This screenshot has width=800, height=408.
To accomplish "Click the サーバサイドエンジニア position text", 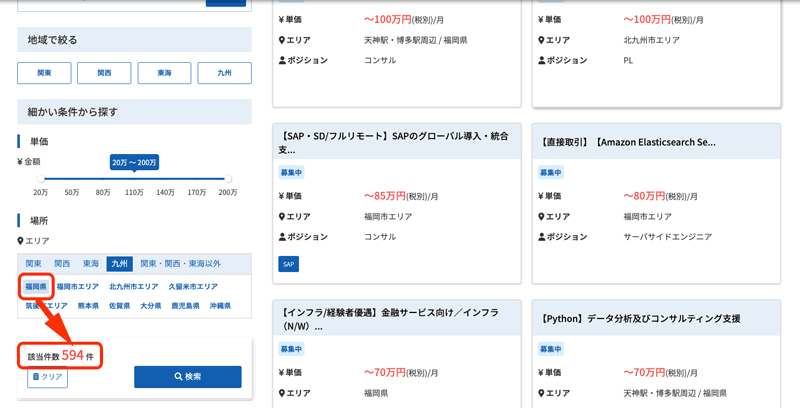I will pos(667,237).
